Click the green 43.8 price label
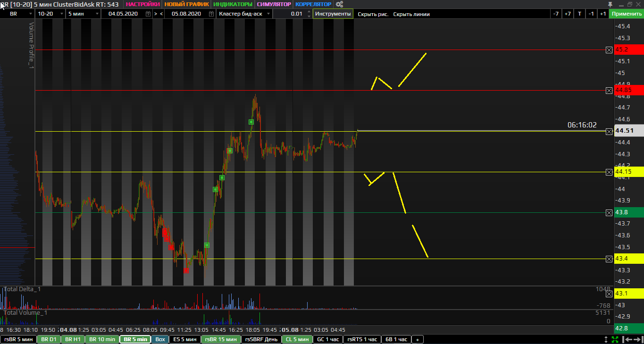Image resolution: width=644 pixels, height=344 pixels. pyautogui.click(x=628, y=213)
